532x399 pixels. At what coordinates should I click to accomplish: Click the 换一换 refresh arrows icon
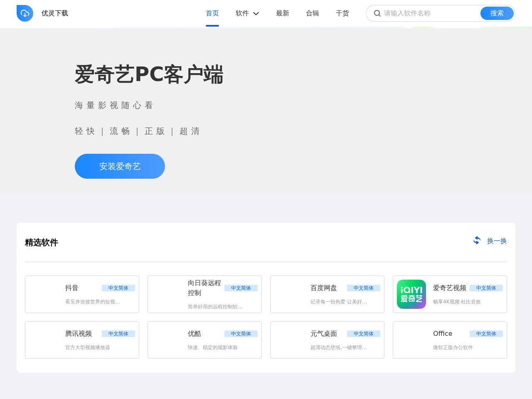click(477, 241)
